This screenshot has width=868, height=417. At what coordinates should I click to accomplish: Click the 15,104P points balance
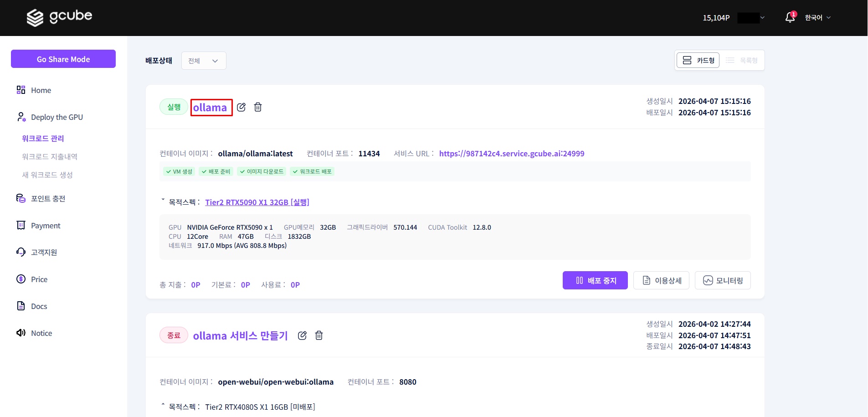coord(716,18)
